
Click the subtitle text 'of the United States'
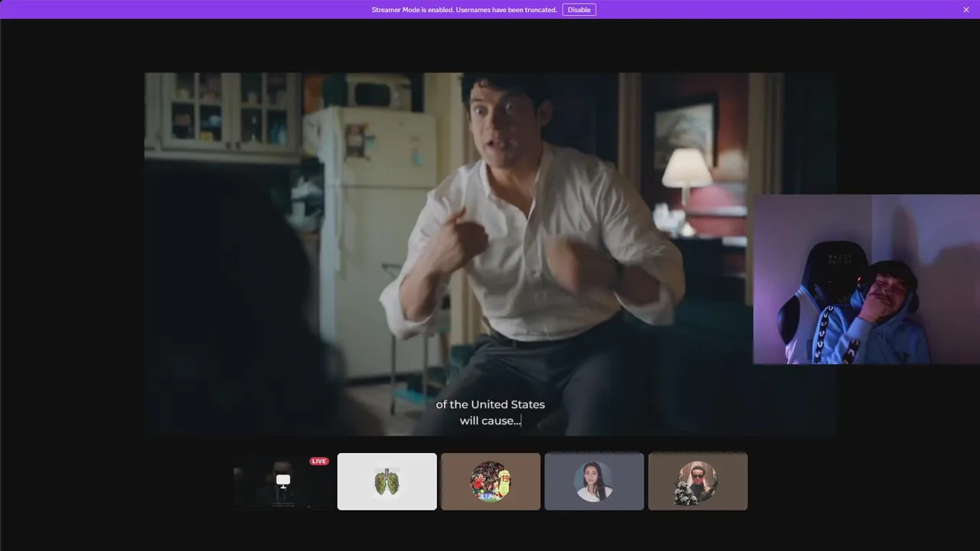(x=490, y=404)
